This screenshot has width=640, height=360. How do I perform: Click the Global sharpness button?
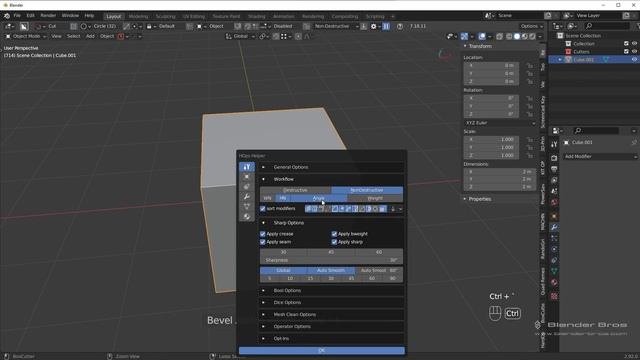point(284,270)
